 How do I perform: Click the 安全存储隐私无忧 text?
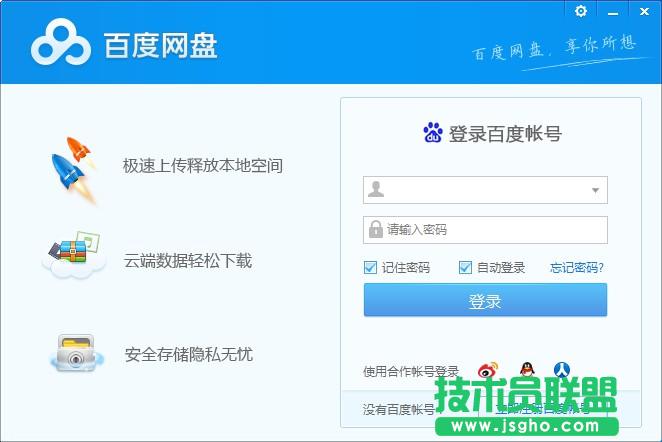pos(188,354)
